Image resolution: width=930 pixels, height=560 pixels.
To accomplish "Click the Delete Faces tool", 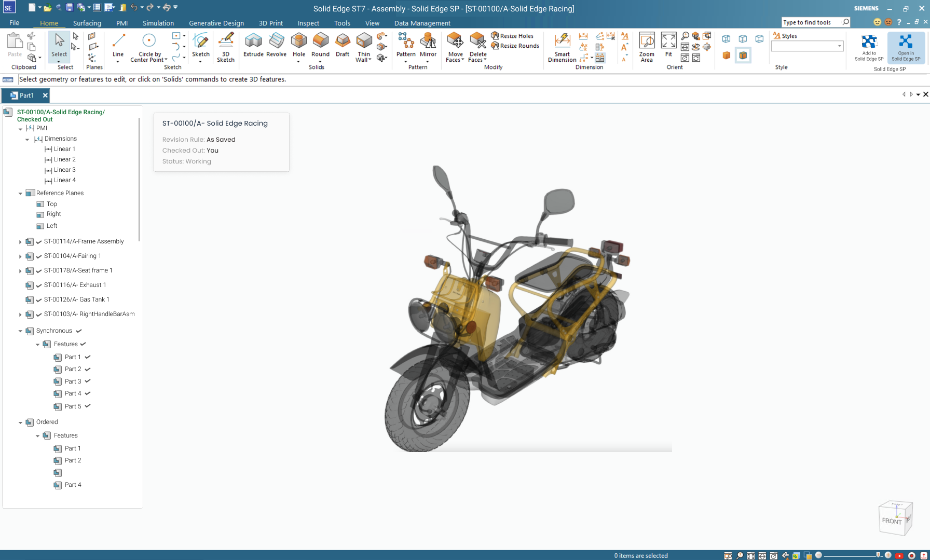I will pos(477,47).
